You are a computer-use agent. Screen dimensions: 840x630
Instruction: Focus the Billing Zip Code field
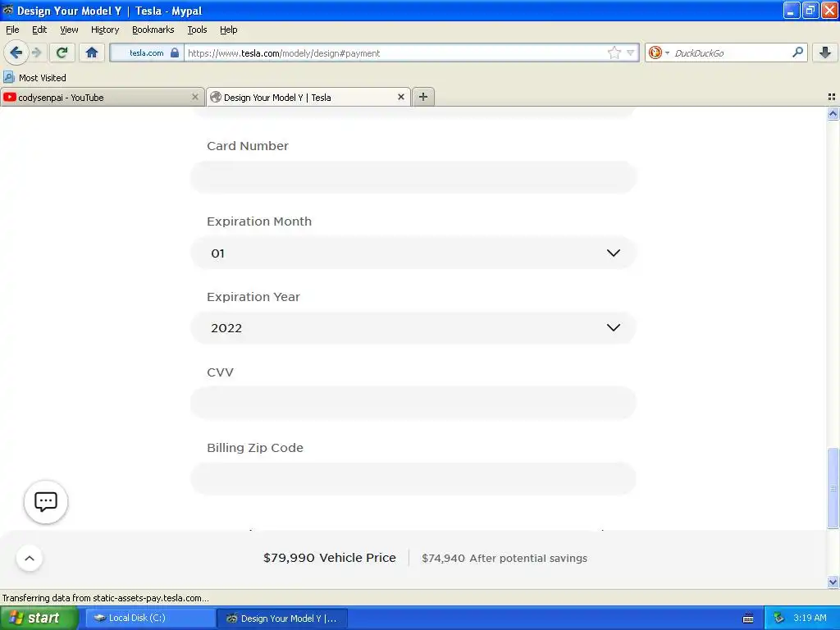coord(413,478)
